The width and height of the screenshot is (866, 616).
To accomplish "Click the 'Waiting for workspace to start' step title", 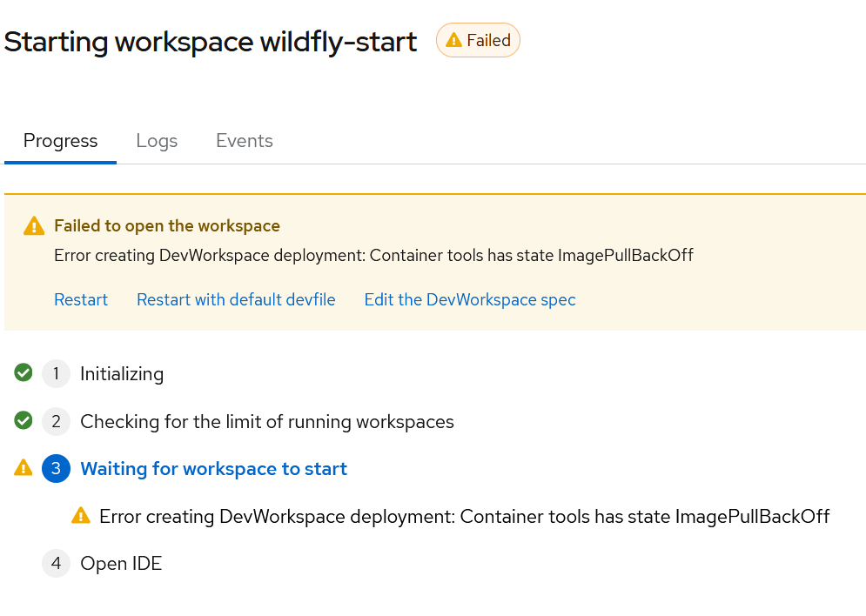I will 213,469.
